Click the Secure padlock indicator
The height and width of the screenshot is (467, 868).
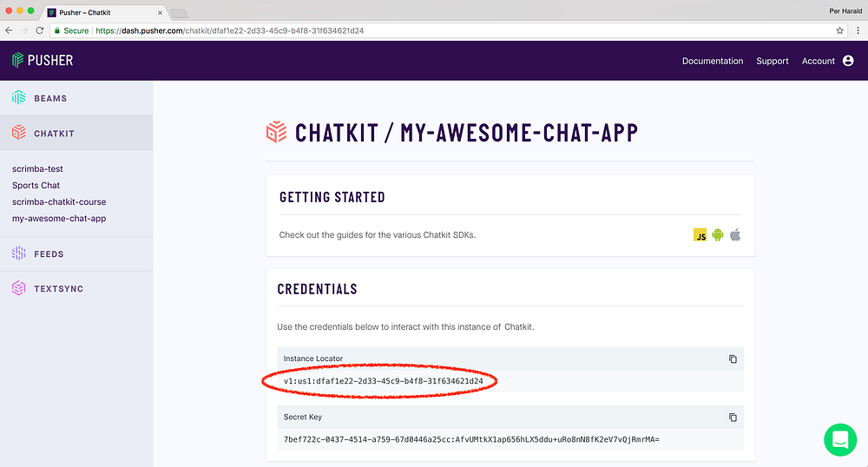[x=71, y=30]
